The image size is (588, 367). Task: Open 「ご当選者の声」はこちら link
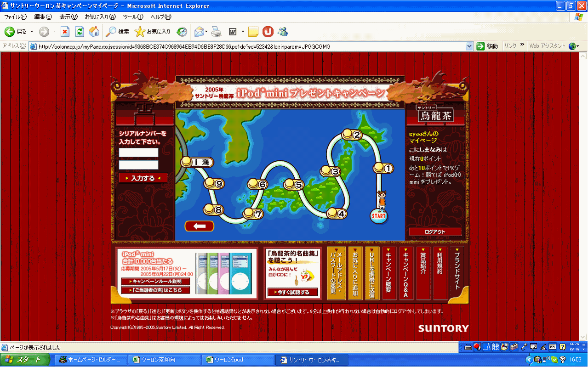click(x=155, y=290)
